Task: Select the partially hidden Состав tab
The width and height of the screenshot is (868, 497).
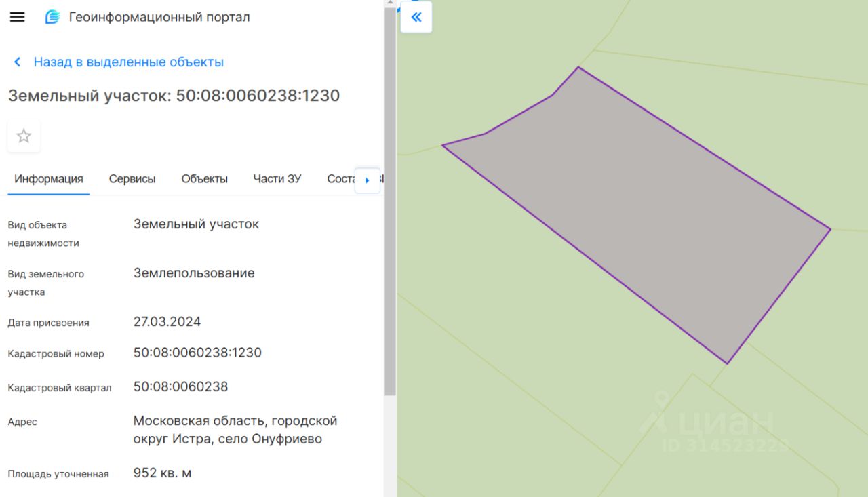Action: pyautogui.click(x=341, y=179)
